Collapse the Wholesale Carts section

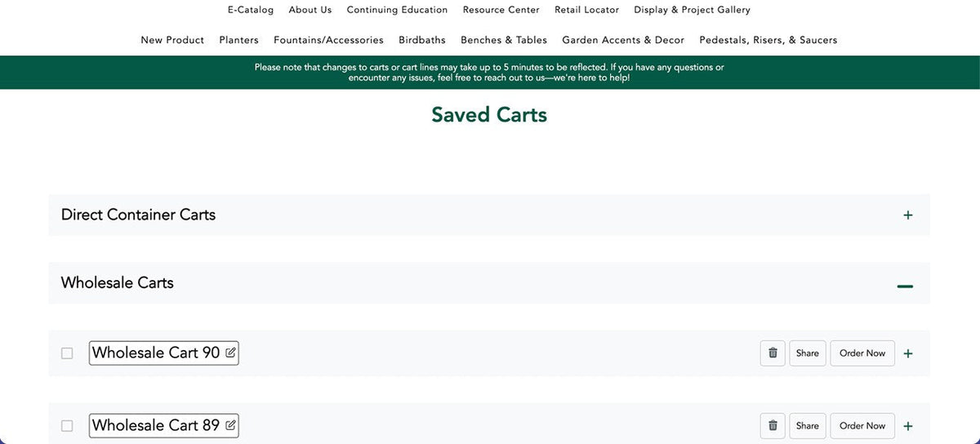click(905, 286)
